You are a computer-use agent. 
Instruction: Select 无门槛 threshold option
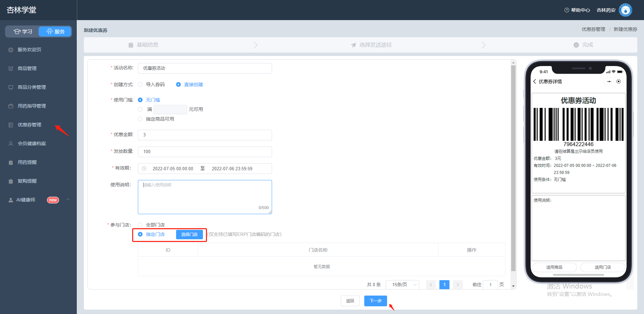click(x=140, y=100)
